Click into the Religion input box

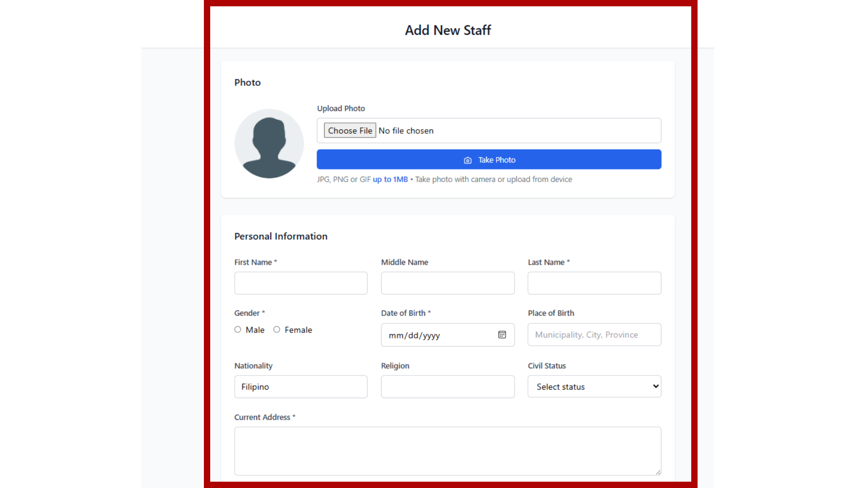point(447,386)
